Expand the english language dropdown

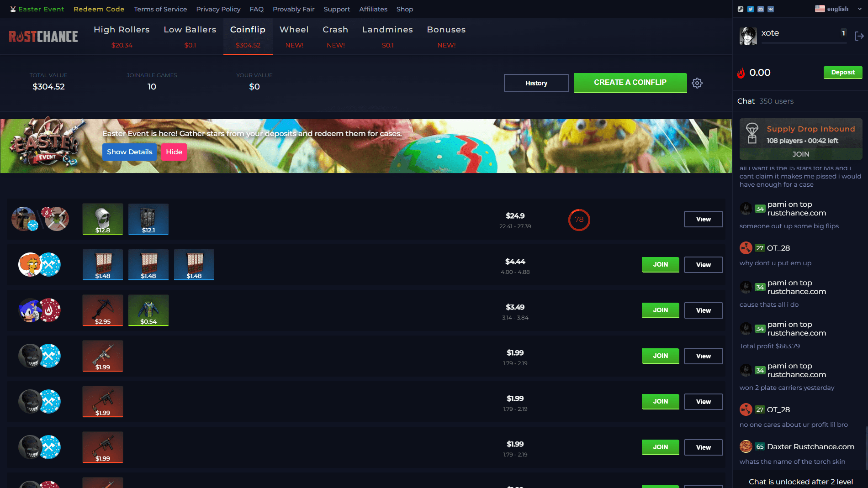click(x=837, y=9)
